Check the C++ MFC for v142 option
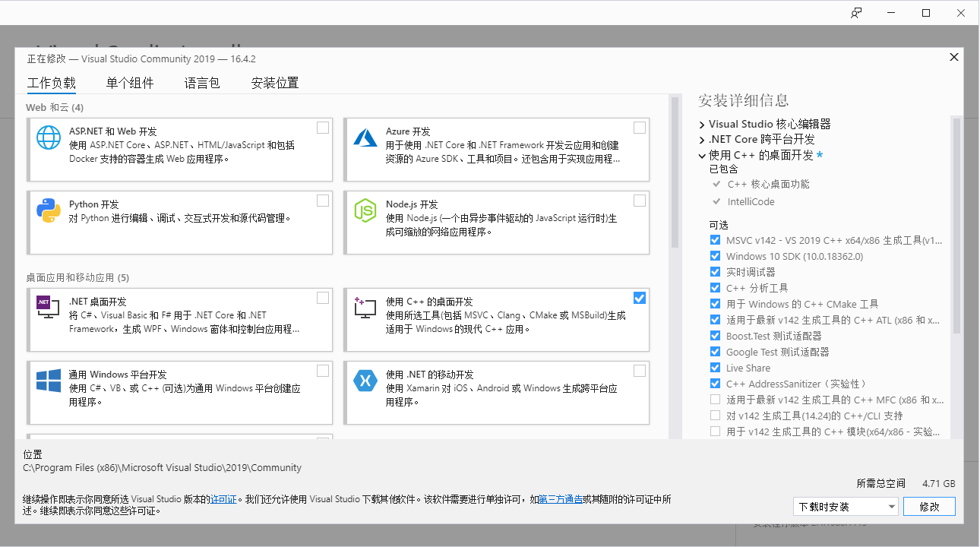 pyautogui.click(x=715, y=400)
